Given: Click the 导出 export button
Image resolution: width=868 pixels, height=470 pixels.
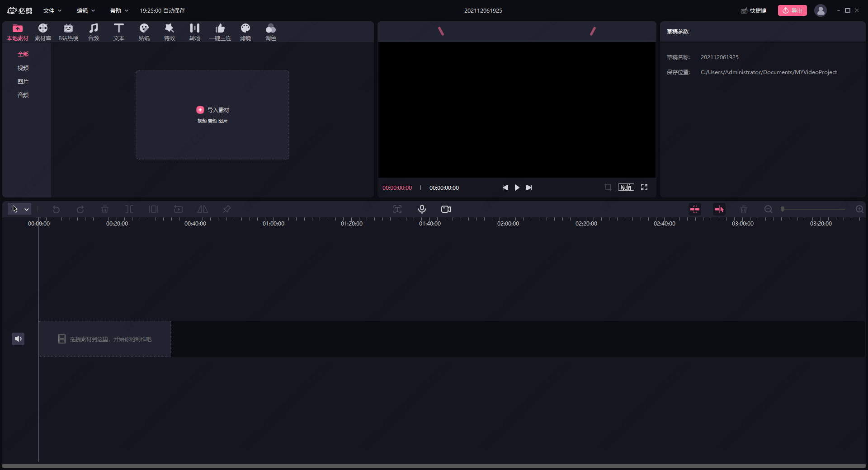Looking at the screenshot, I should point(793,10).
